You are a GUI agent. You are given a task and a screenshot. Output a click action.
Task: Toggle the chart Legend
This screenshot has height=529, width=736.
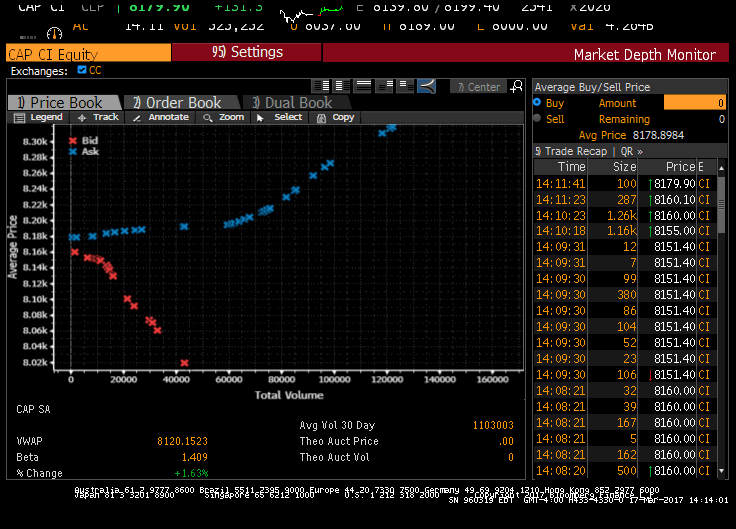pos(38,117)
